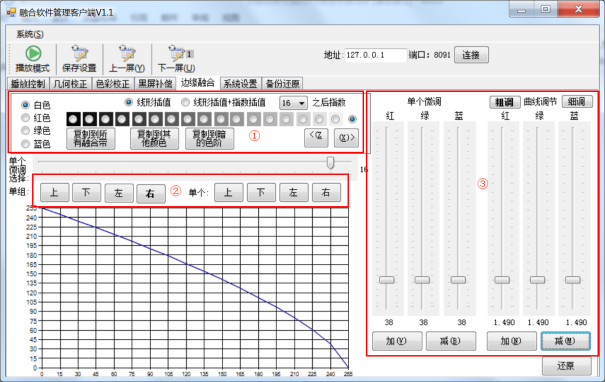Click the 保存设置 toolbar icon

coord(79,54)
